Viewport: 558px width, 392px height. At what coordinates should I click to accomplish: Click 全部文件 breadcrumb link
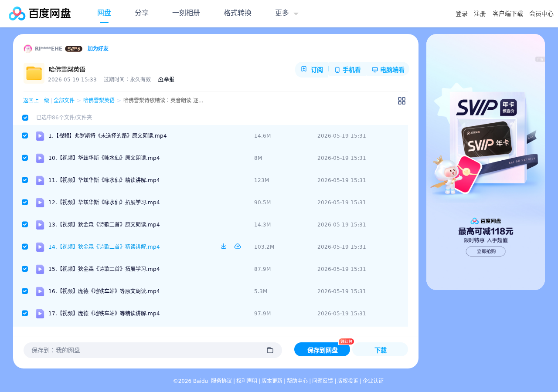tap(64, 100)
